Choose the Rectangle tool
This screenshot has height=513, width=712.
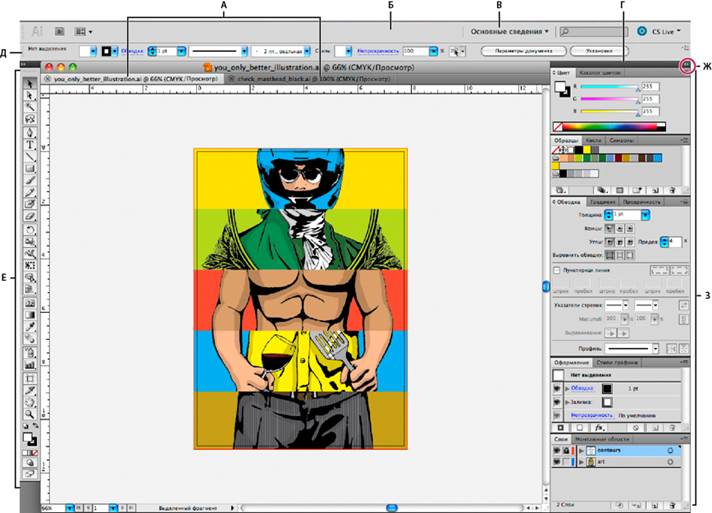[x=30, y=169]
